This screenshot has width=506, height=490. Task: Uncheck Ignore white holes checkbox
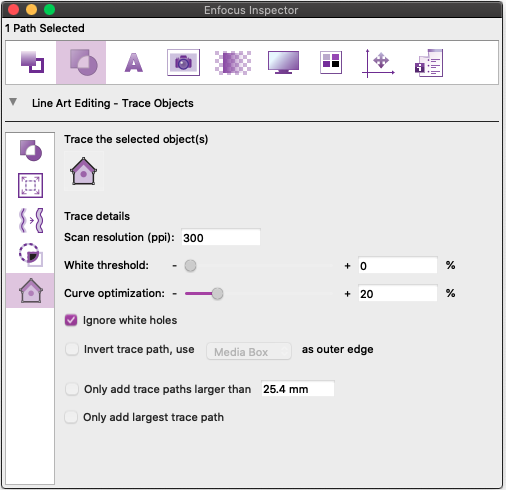point(71,320)
